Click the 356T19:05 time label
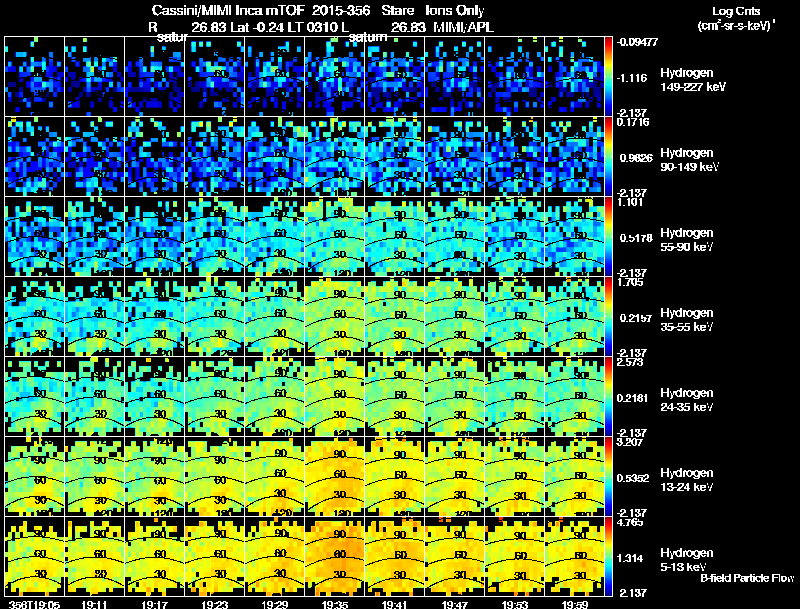 pos(34,604)
